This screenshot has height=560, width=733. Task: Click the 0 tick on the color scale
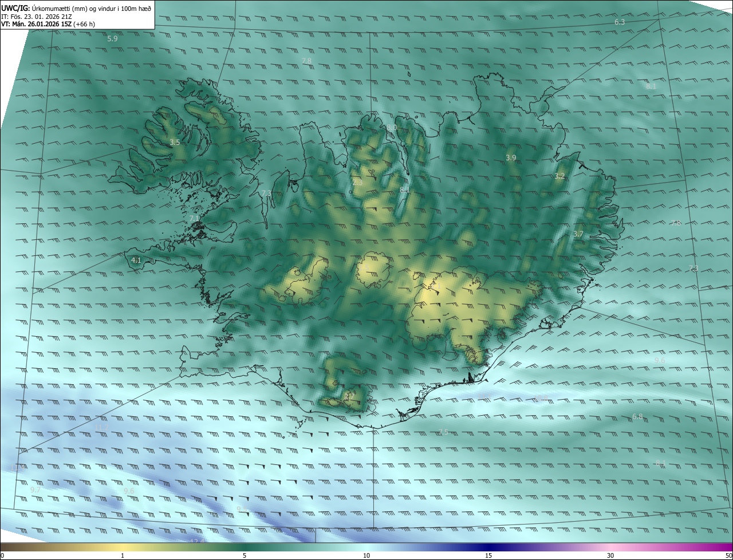click(x=2, y=555)
